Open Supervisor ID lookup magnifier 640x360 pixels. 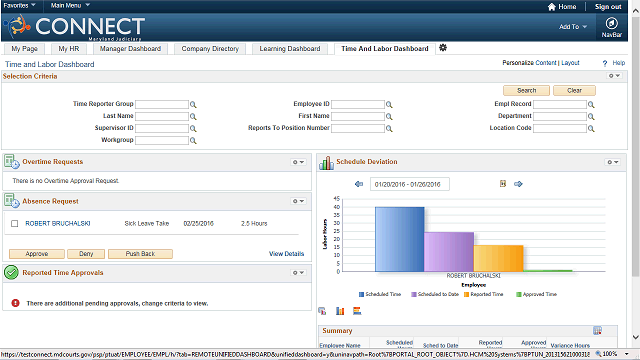point(193,128)
